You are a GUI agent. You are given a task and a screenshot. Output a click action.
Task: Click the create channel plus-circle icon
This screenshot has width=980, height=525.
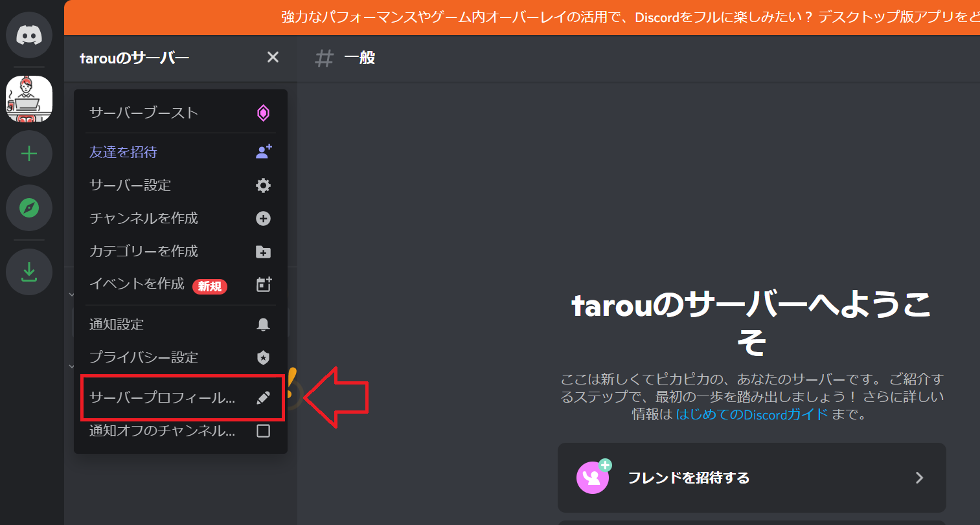tap(263, 218)
